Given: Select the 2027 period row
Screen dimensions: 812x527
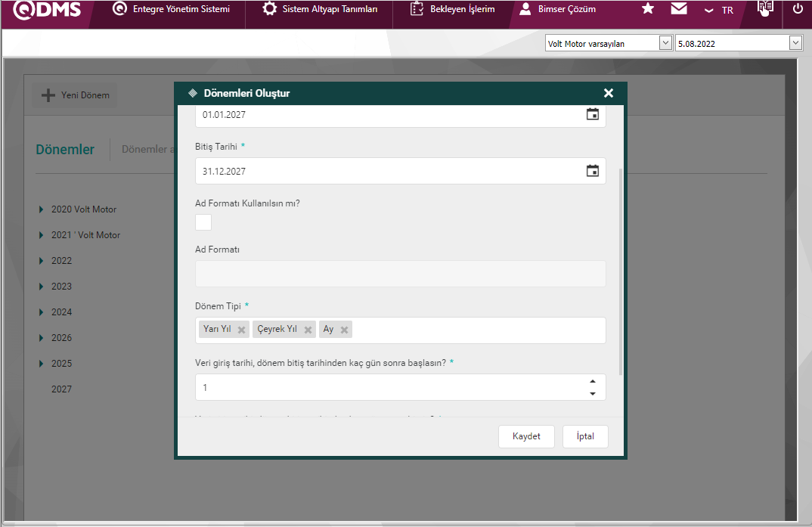Looking at the screenshot, I should pyautogui.click(x=62, y=389).
